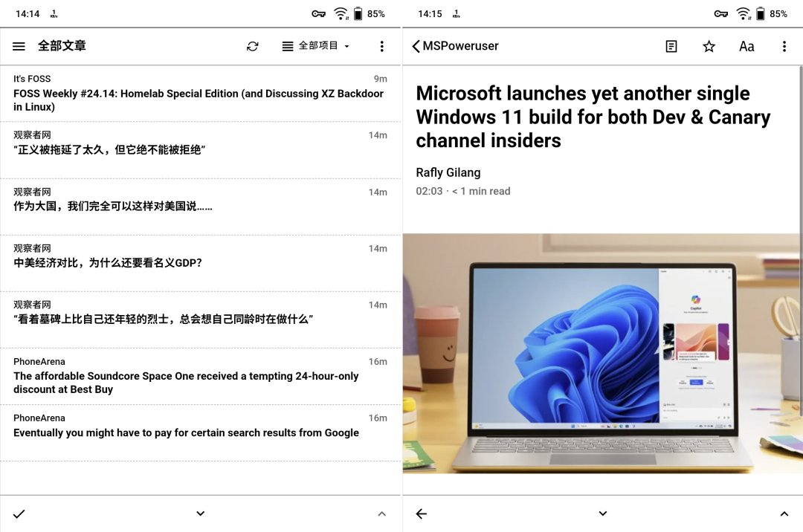Tap the laptop article image
The image size is (803, 532).
tap(602, 354)
